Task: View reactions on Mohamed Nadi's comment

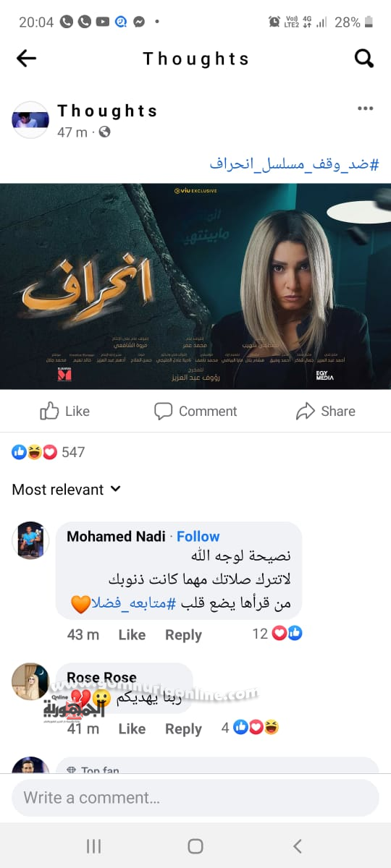Action: click(x=277, y=634)
